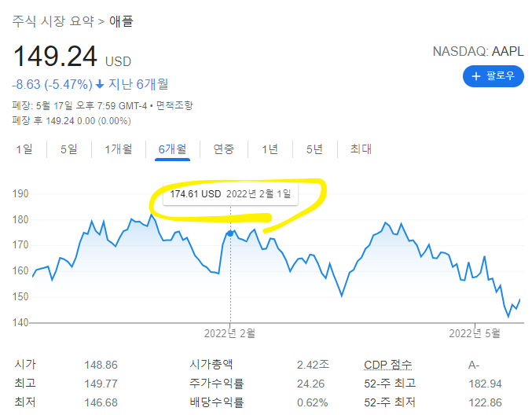The width and height of the screenshot is (532, 415).
Task: Click the 2022년 5월 axis label
Action: click(475, 333)
